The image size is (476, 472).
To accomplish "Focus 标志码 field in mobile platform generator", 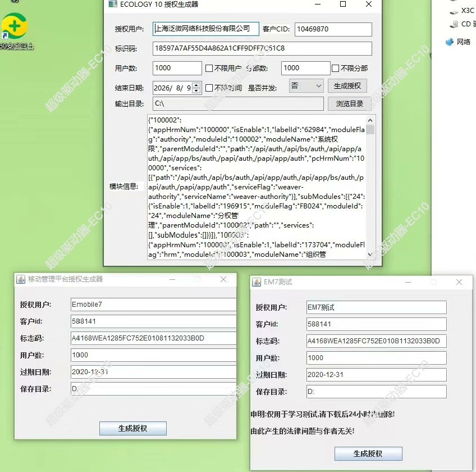I will [x=153, y=338].
